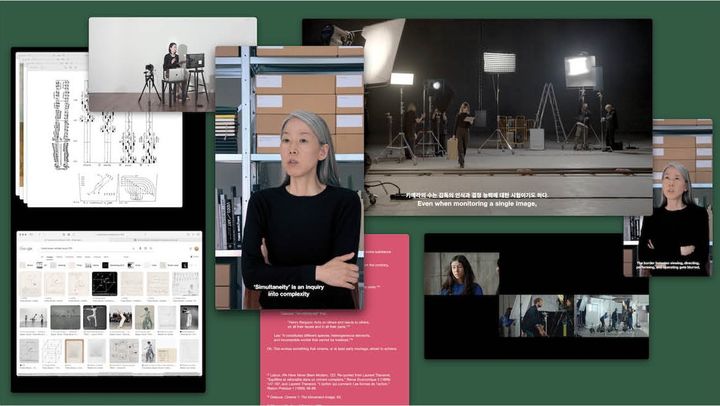Open the first image result in top row
The image size is (720, 406).
click(x=32, y=285)
